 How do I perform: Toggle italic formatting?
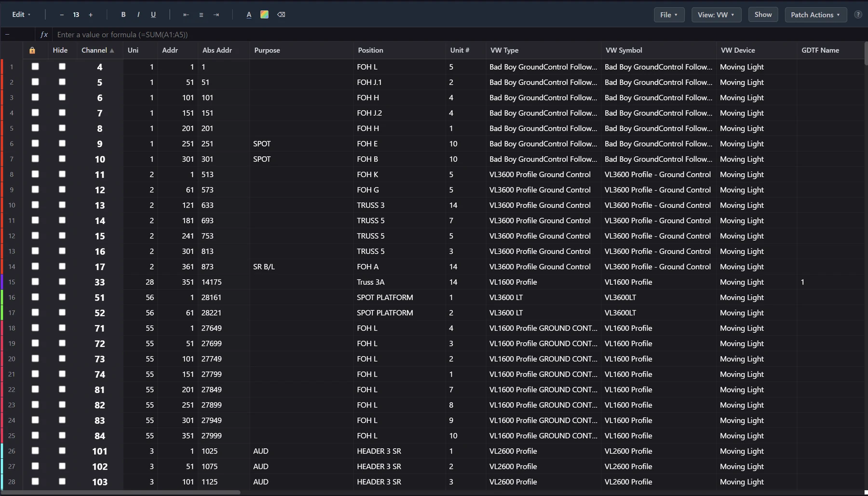point(138,14)
